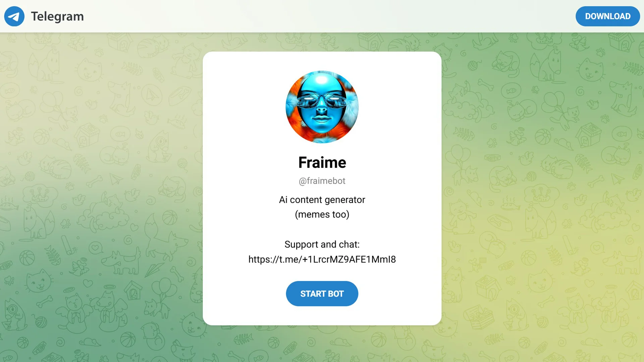
Task: Click the 'Ai content generator' description line
Action: click(322, 200)
